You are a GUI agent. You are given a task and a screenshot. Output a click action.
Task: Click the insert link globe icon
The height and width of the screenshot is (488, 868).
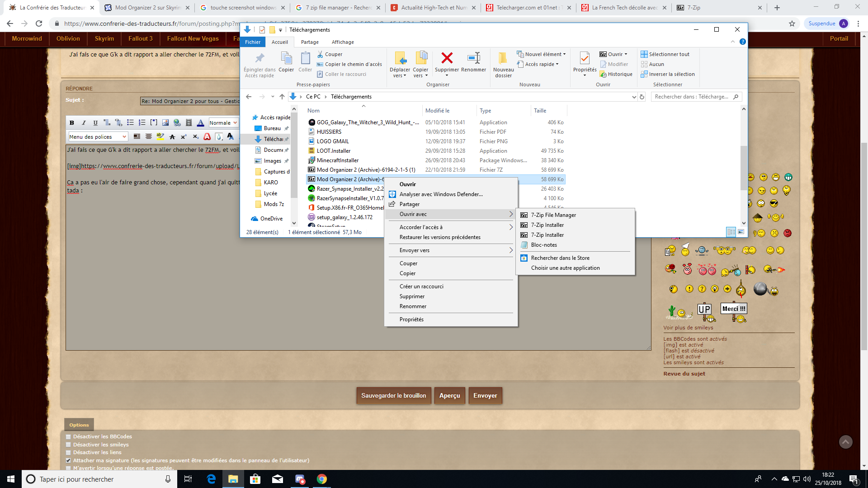tap(177, 123)
